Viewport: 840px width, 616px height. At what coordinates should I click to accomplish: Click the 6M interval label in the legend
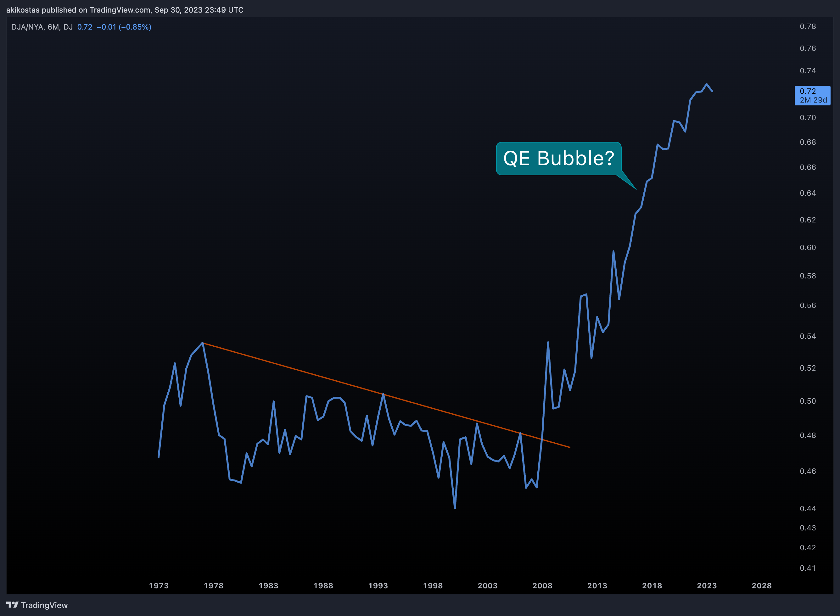tap(53, 27)
